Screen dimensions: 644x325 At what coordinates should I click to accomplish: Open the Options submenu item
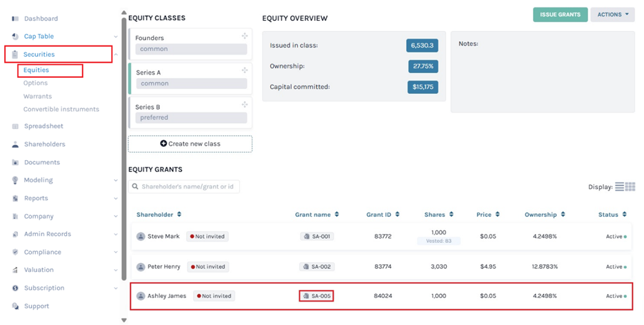click(35, 83)
